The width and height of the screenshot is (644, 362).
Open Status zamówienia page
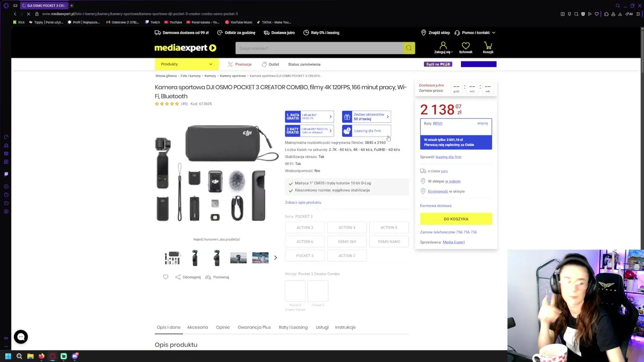[304, 64]
